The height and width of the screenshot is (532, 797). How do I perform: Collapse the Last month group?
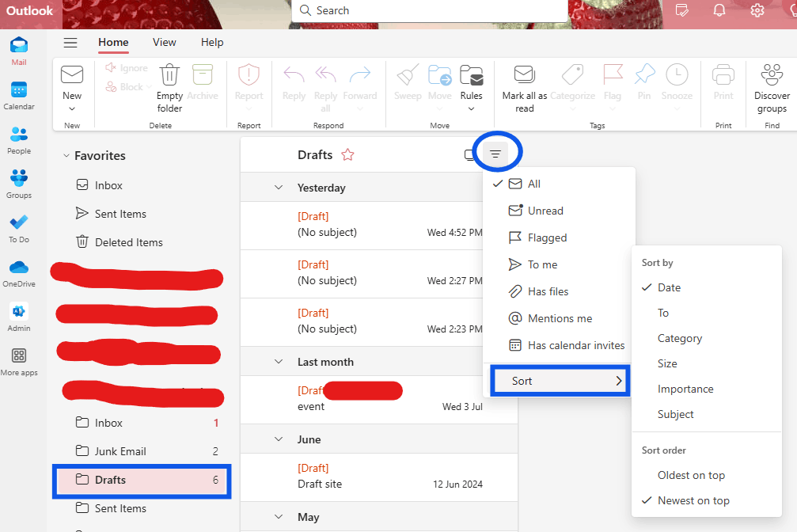coord(279,362)
